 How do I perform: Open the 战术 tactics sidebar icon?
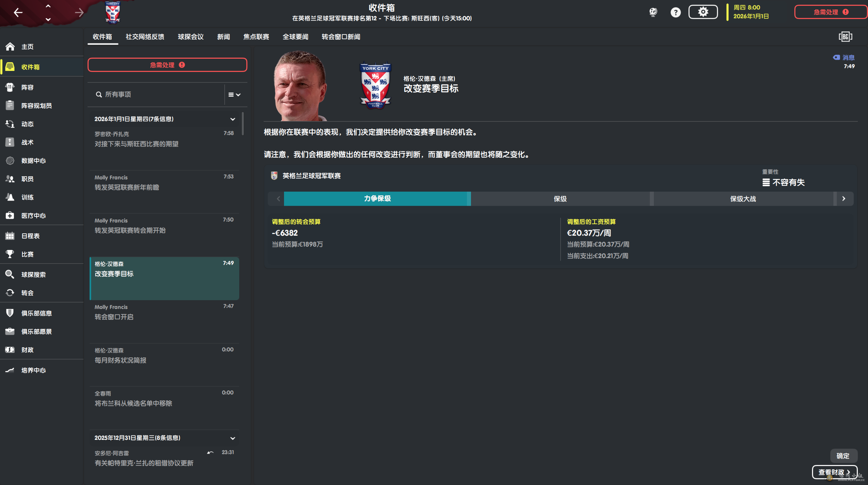pyautogui.click(x=10, y=142)
